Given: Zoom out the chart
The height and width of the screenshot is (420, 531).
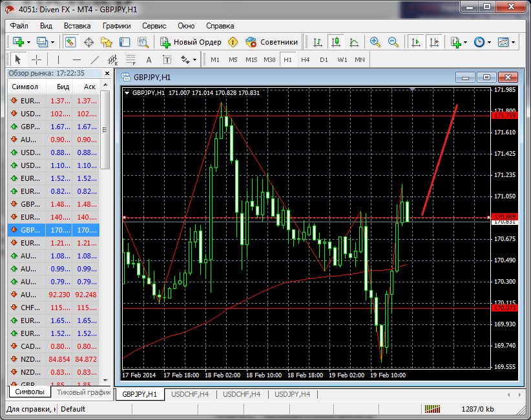Looking at the screenshot, I should pyautogui.click(x=393, y=42).
